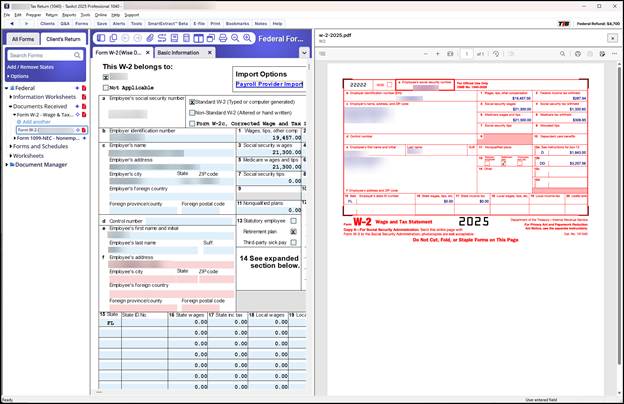Check the Statutory employee box
The height and width of the screenshot is (404, 624).
(293, 221)
